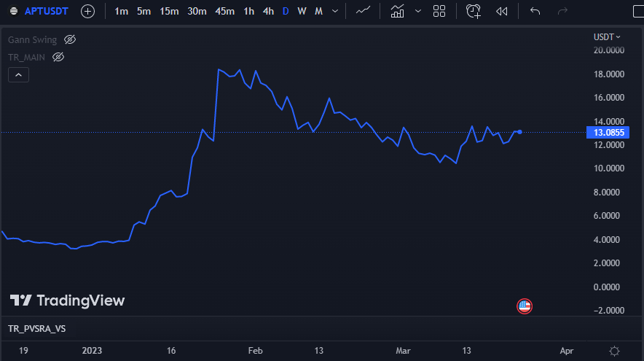The width and height of the screenshot is (644, 361).
Task: Open chart settings gear icon
Action: [x=614, y=351]
